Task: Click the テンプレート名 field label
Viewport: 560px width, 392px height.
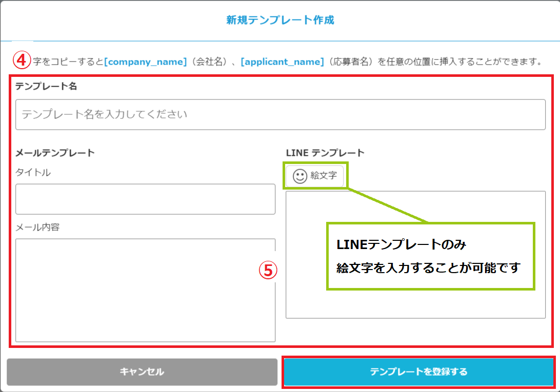Action: pyautogui.click(x=46, y=86)
